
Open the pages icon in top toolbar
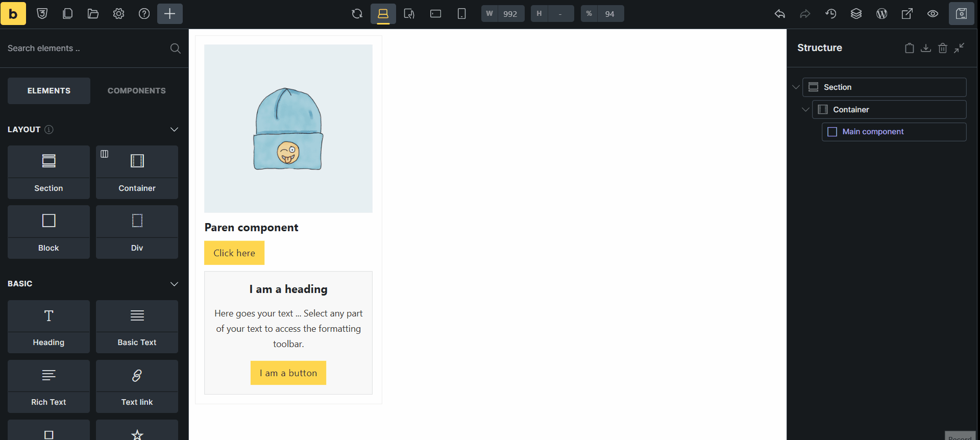pyautogui.click(x=67, y=14)
